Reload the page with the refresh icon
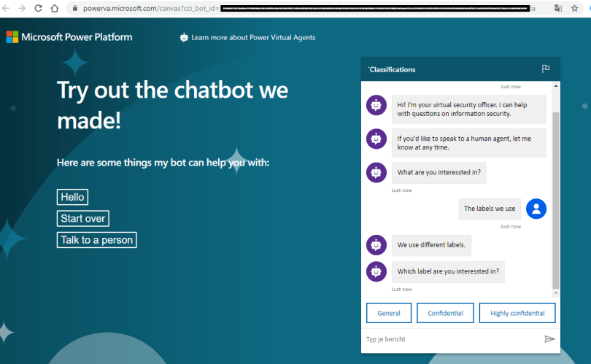 tap(38, 9)
